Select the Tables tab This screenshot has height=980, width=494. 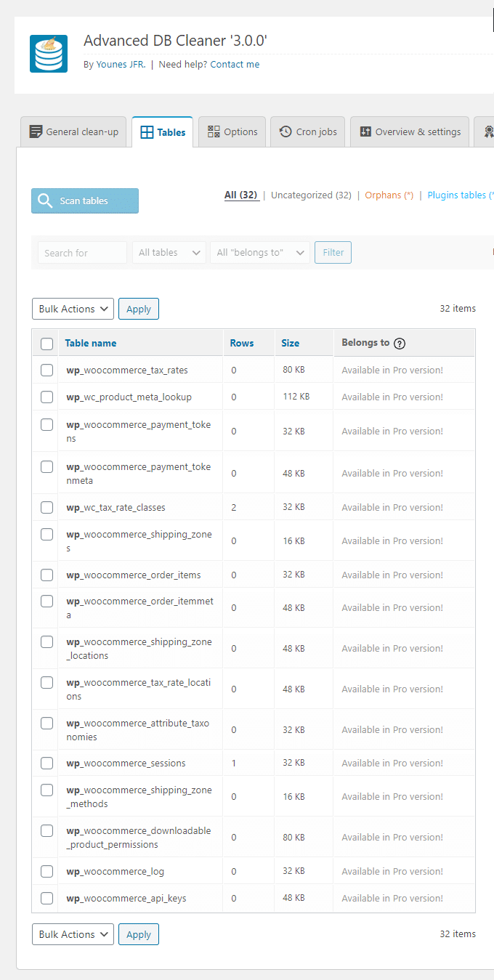tap(163, 132)
